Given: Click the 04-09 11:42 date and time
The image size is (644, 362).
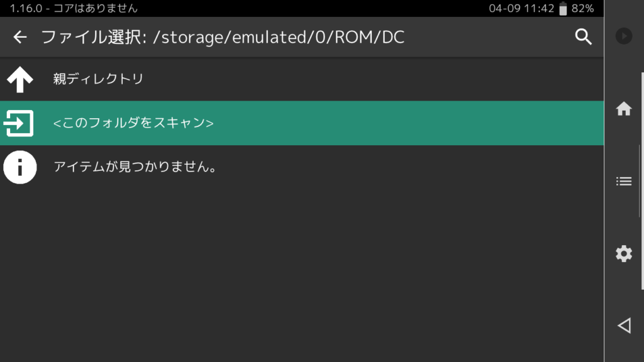Looking at the screenshot, I should tap(521, 8).
